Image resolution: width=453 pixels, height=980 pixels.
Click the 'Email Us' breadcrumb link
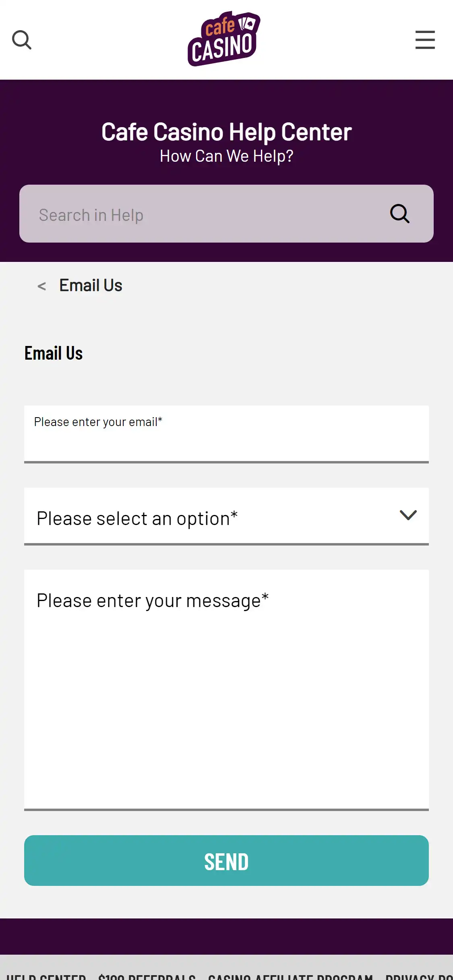tap(91, 286)
